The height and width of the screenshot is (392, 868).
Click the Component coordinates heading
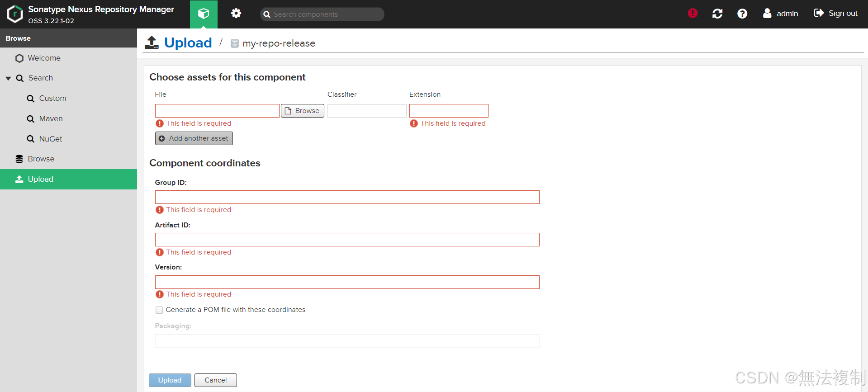(205, 163)
